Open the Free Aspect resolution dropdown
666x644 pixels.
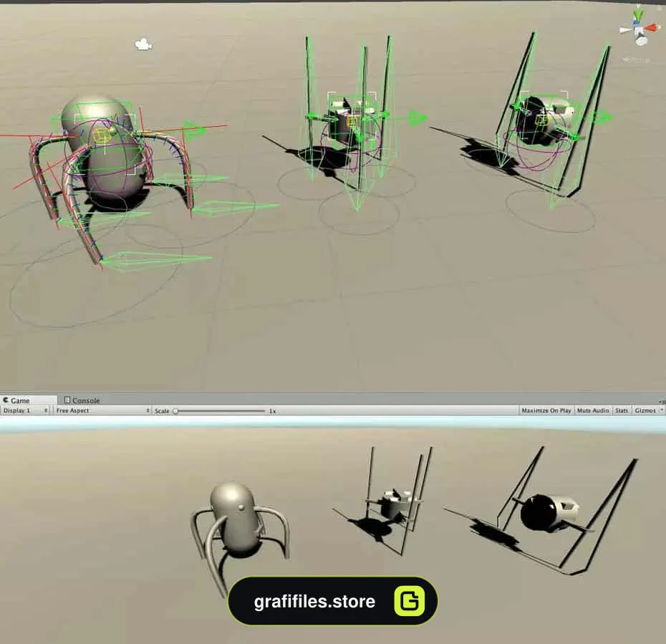click(102, 410)
